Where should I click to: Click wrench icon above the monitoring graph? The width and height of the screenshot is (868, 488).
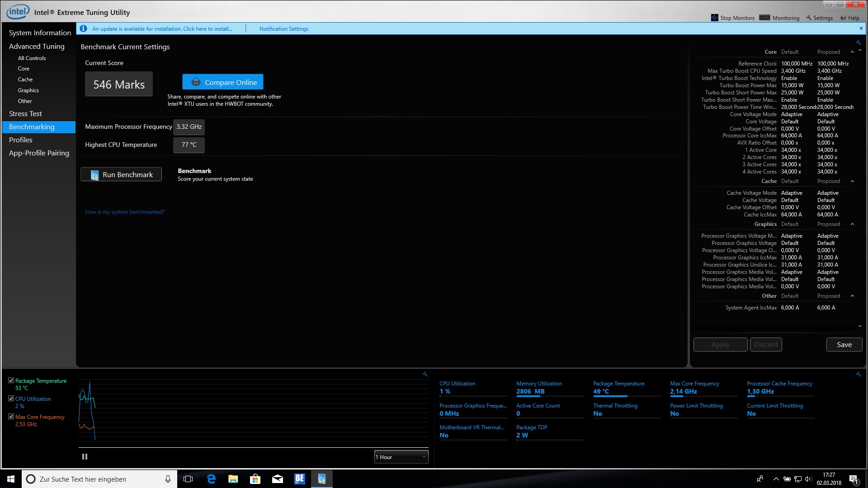click(x=425, y=374)
